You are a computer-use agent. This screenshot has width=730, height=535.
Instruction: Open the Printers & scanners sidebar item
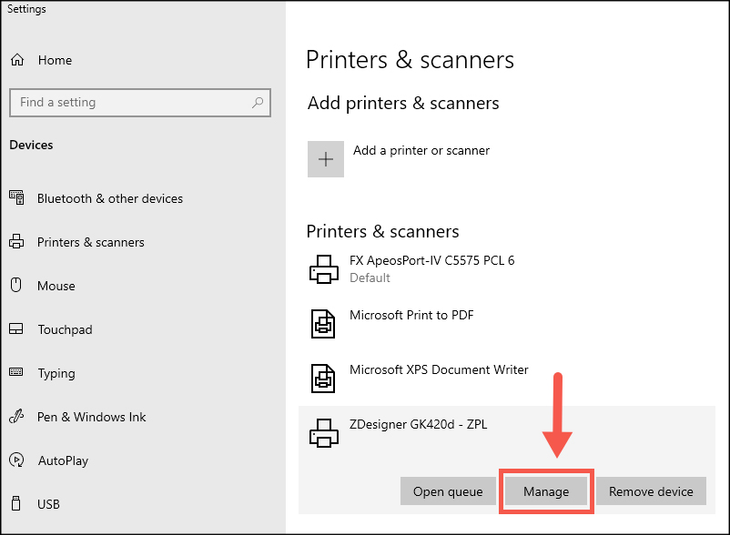pyautogui.click(x=90, y=242)
